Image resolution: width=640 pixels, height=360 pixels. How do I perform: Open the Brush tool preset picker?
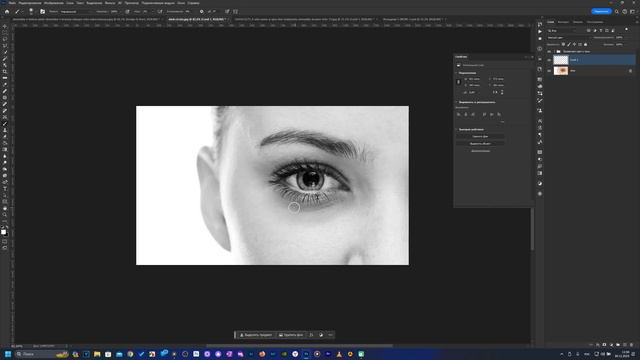tap(18, 11)
